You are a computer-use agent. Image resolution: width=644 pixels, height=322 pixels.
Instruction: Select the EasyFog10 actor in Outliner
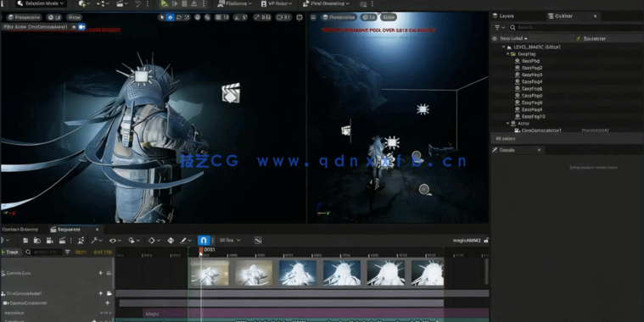pyautogui.click(x=534, y=116)
